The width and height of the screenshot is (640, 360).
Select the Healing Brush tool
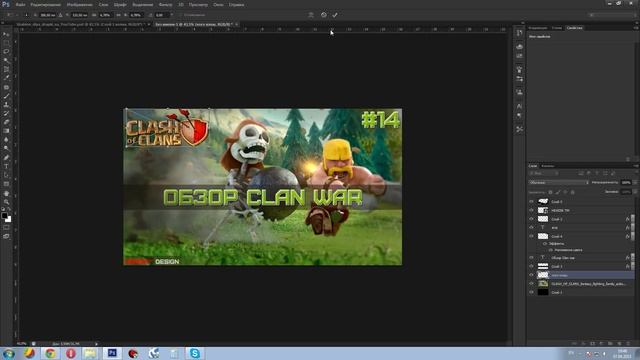(x=6, y=87)
